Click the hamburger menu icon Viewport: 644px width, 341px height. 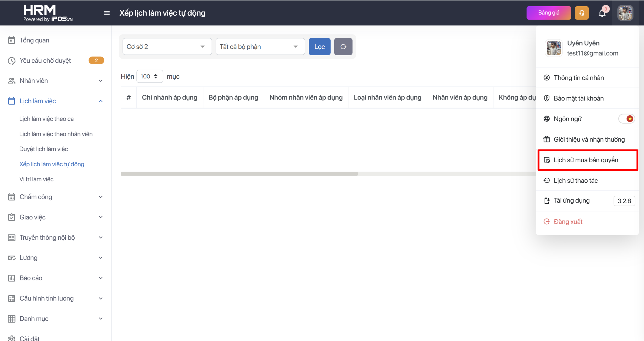coord(107,13)
